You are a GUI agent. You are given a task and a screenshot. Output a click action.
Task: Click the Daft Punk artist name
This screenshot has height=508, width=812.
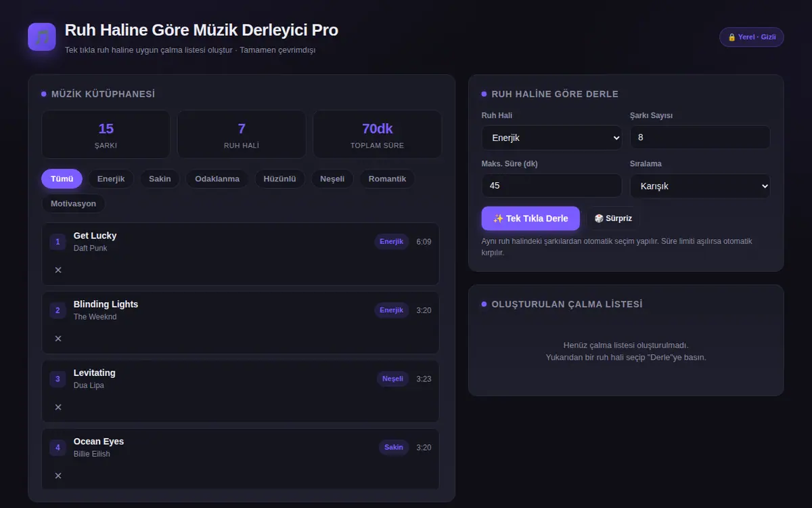point(90,249)
